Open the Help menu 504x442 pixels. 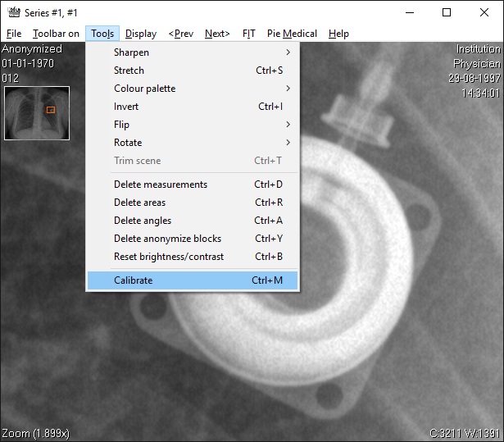click(338, 34)
